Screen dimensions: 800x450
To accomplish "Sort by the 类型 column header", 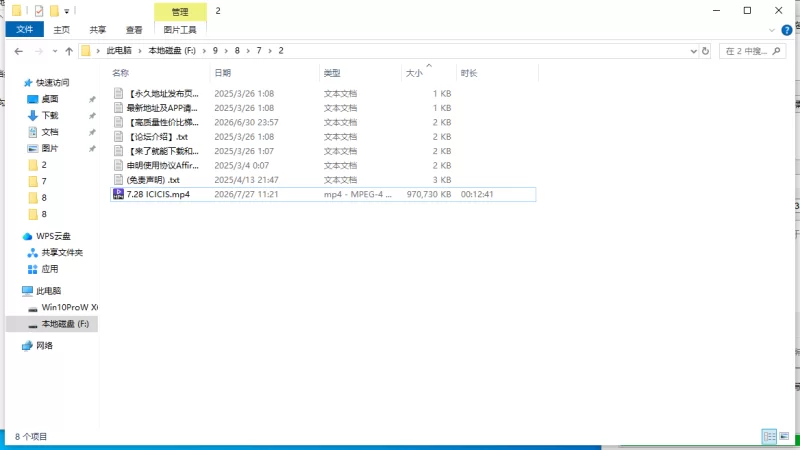I will pos(360,73).
